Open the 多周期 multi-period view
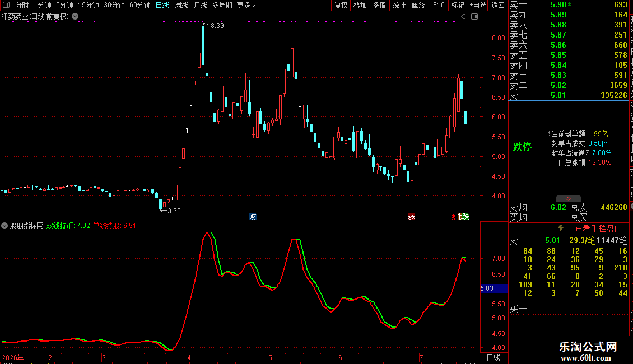Viewport: 633px width, 364px height. coord(222,5)
